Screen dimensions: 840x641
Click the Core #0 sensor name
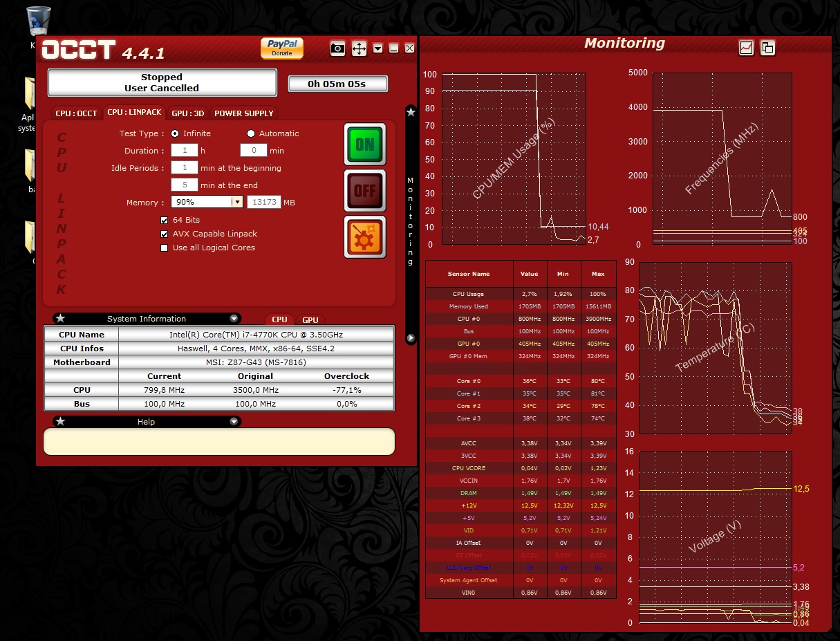coord(469,381)
